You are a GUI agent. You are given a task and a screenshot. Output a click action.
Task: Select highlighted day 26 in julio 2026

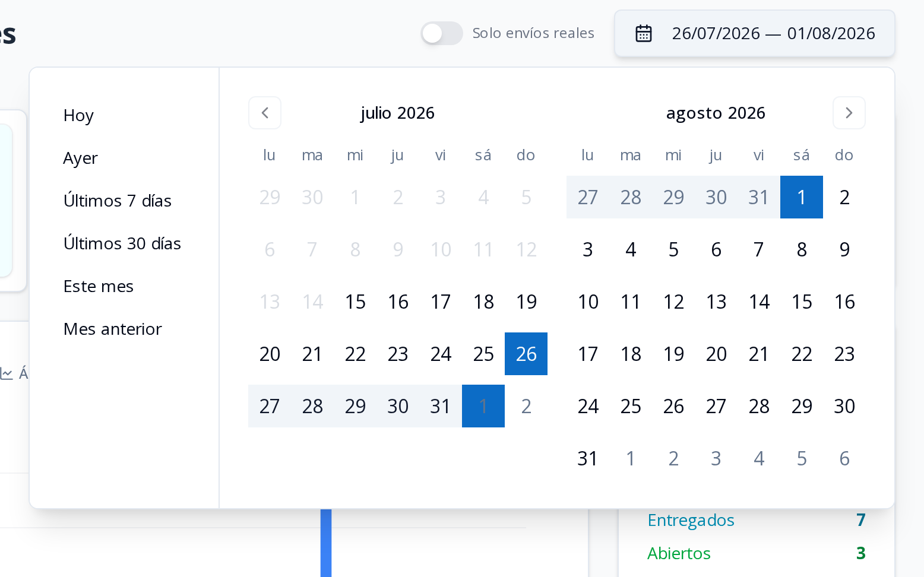tap(526, 354)
